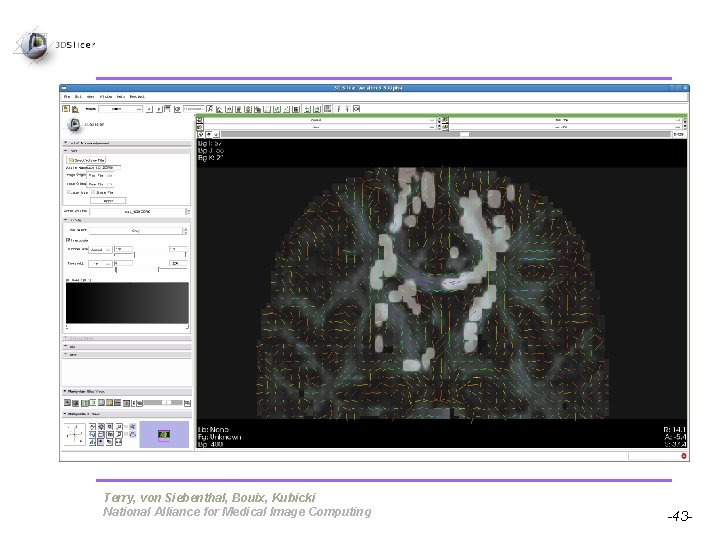Screen dimensions: 720x540
Task: Expand the Info section
Action: point(127,347)
